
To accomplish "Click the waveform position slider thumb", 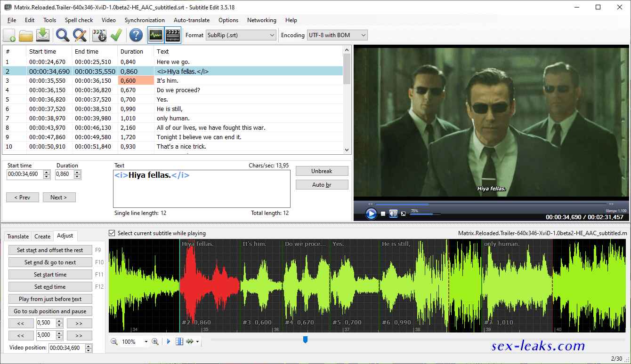I will pos(305,340).
